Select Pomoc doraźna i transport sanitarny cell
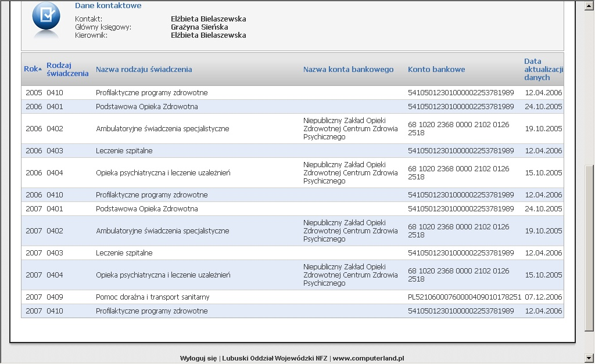 point(153,297)
